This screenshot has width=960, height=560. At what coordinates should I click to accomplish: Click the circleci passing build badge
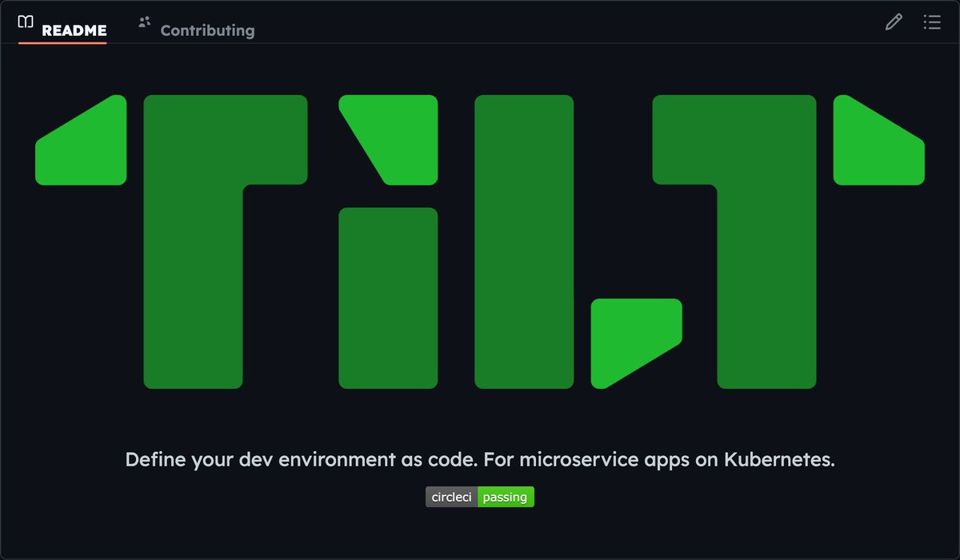[x=480, y=497]
